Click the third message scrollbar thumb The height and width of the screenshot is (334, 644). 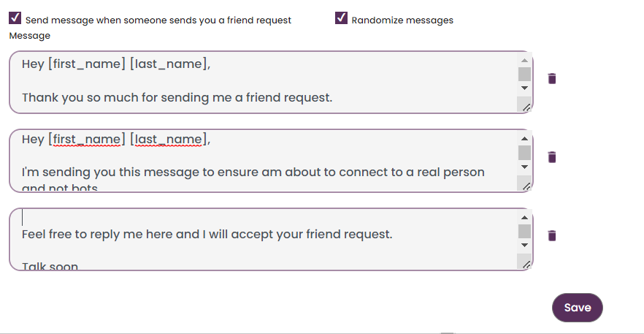(524, 231)
